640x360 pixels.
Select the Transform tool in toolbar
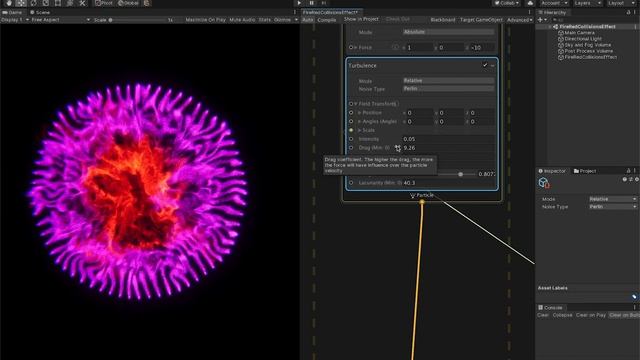[70, 3]
